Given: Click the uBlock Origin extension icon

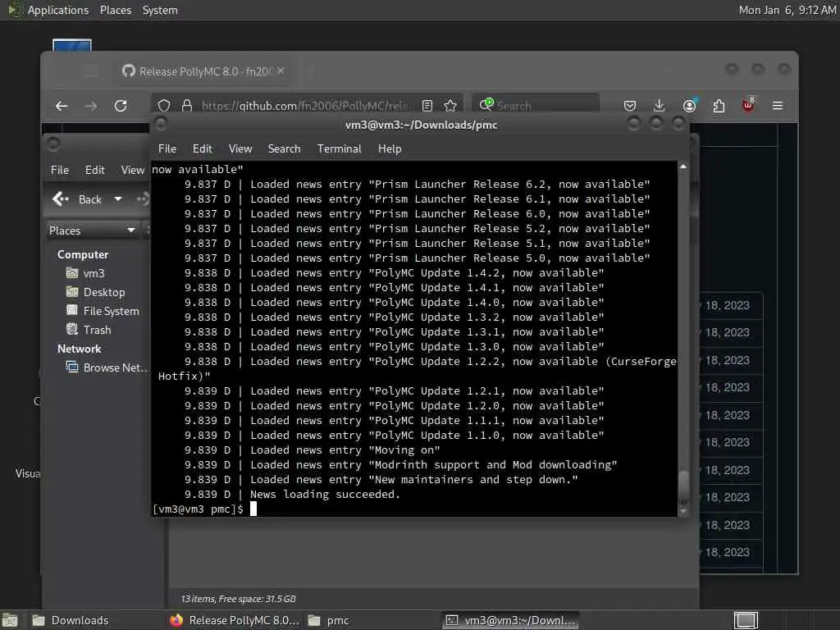Looking at the screenshot, I should click(x=748, y=105).
